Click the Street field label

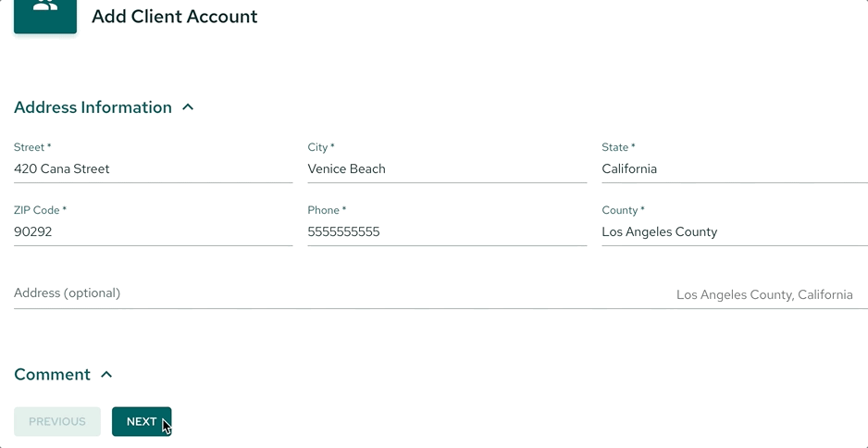coord(32,147)
